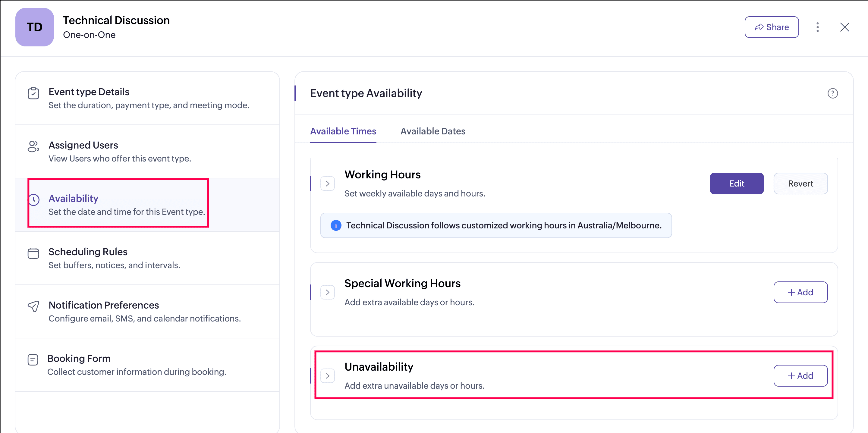Viewport: 868px width, 433px height.
Task: Share the Technical Discussion event type
Action: tap(771, 27)
